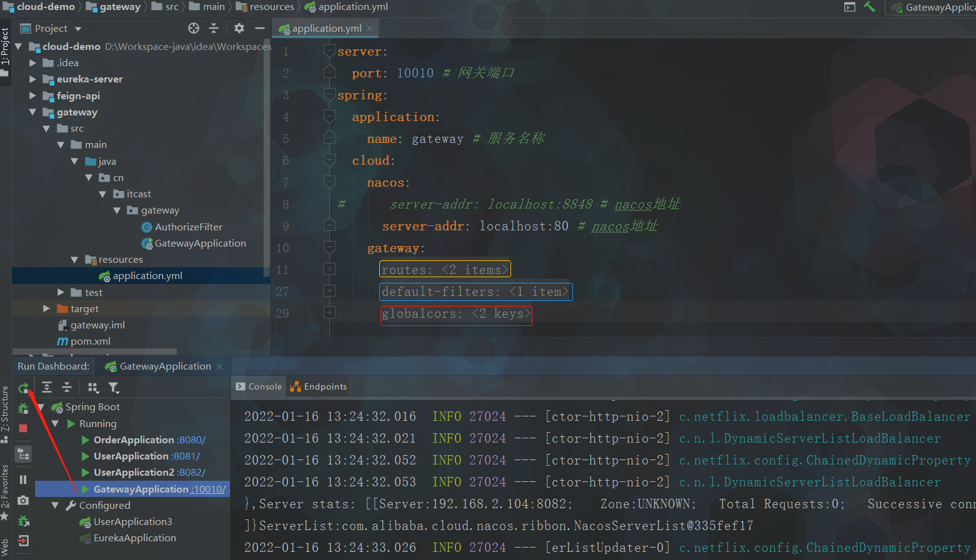Switch to the Endpoints tab
Viewport: 976px width, 560px height.
coord(319,386)
